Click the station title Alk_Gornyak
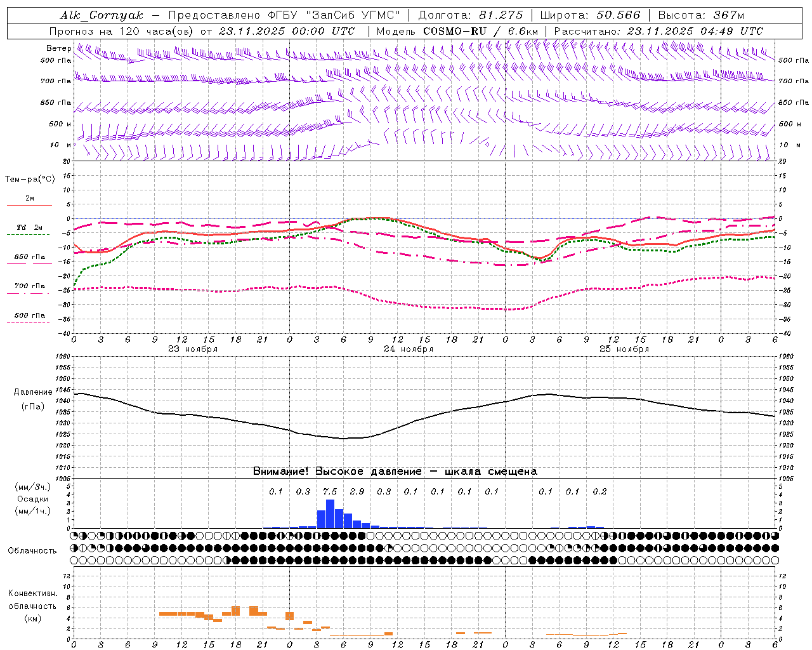This screenshot has height=650, width=812. point(101,15)
